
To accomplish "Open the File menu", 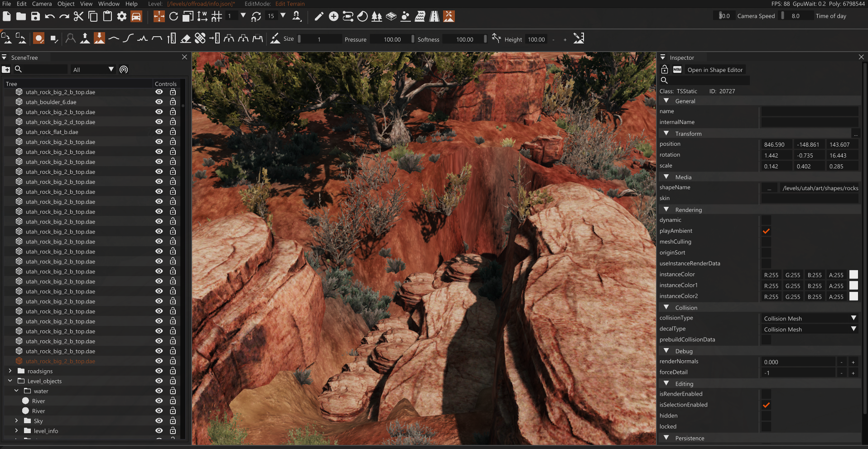I will (x=7, y=4).
